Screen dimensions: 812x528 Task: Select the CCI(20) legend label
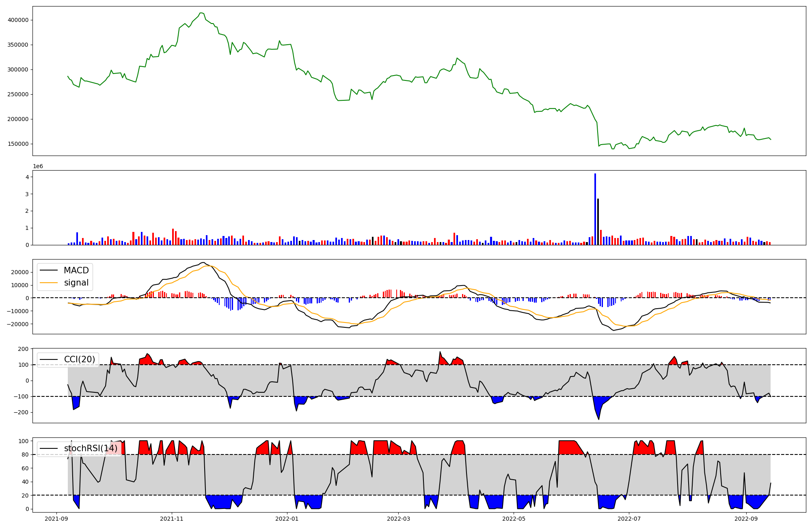pyautogui.click(x=80, y=359)
